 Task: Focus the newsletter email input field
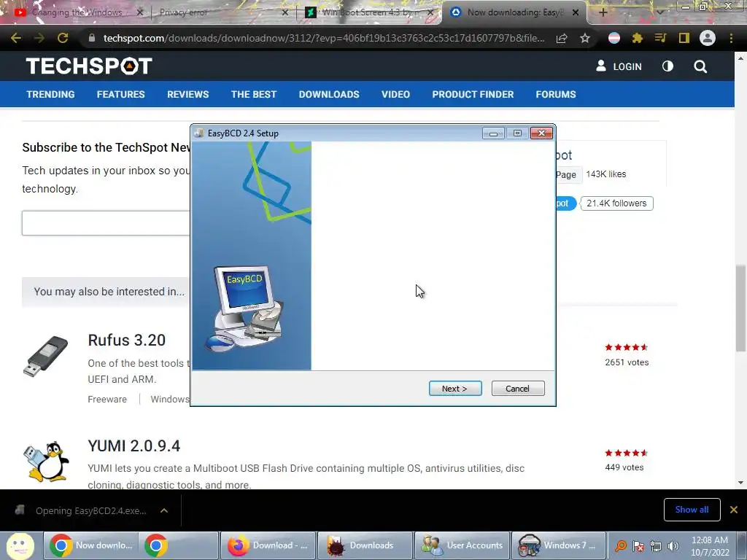click(106, 223)
